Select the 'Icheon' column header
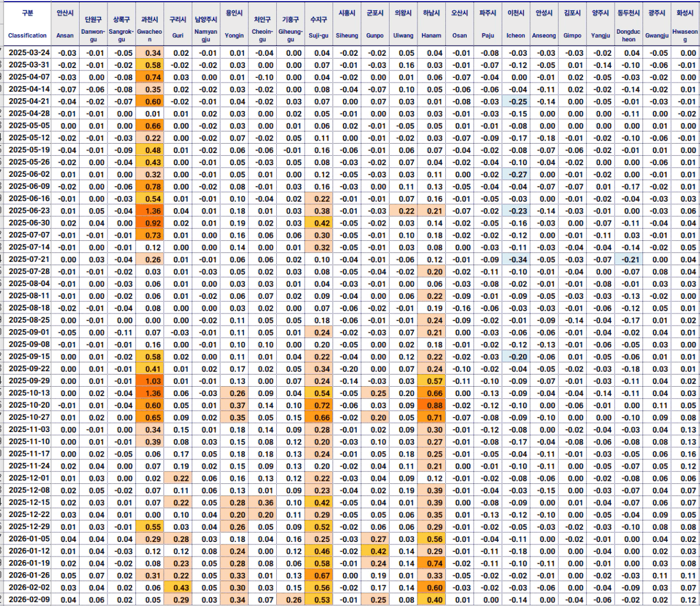Image resolution: width=700 pixels, height=606 pixels. [516, 35]
